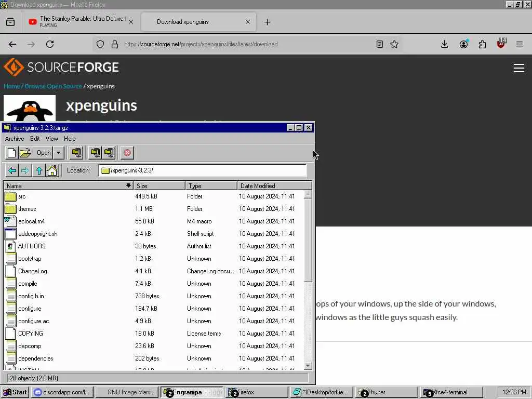
Task: Select the compile file row
Action: point(154,284)
